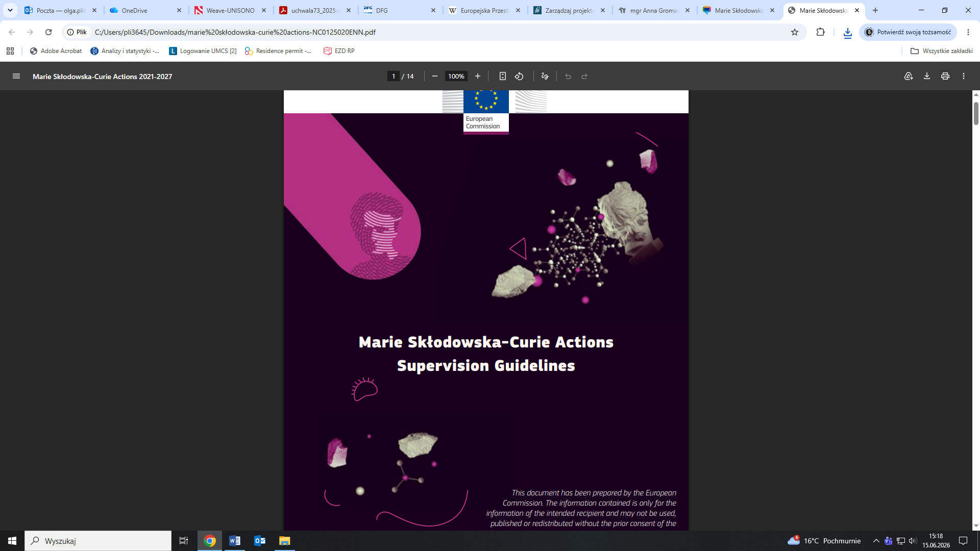Viewport: 980px width, 551px height.
Task: Show hidden system tray icons
Action: 876,541
